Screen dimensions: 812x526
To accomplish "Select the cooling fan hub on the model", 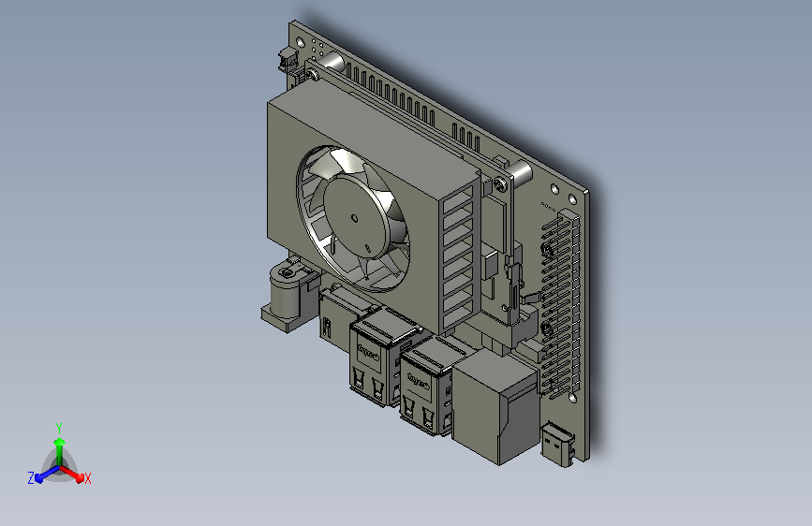I will tap(356, 217).
